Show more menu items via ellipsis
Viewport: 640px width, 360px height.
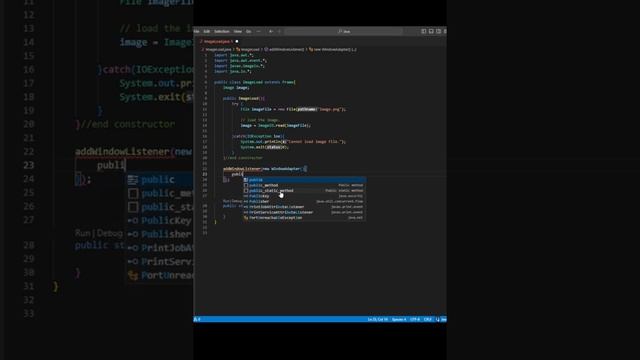(x=258, y=31)
